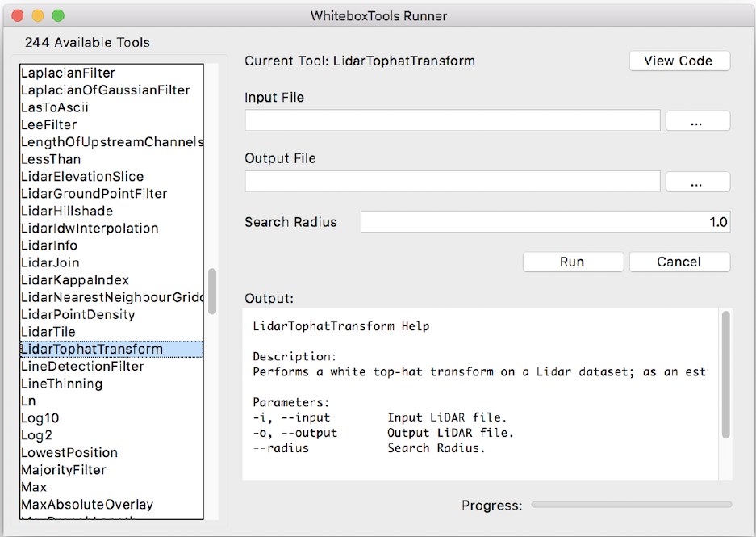This screenshot has height=537, width=756.
Task: Maximize the window with the green button
Action: (x=58, y=16)
